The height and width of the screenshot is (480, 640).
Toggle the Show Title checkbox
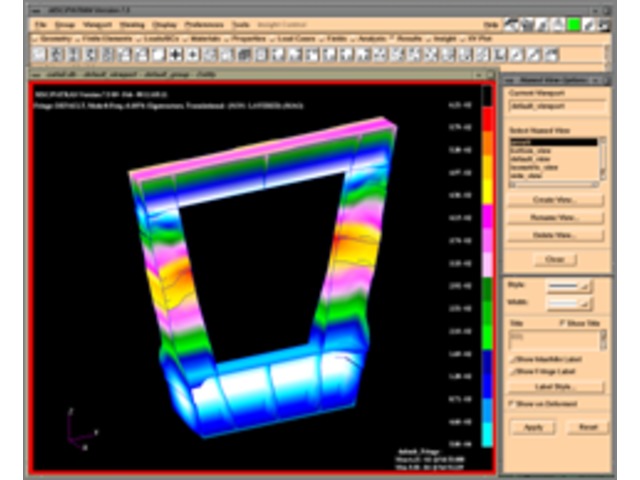pos(580,323)
